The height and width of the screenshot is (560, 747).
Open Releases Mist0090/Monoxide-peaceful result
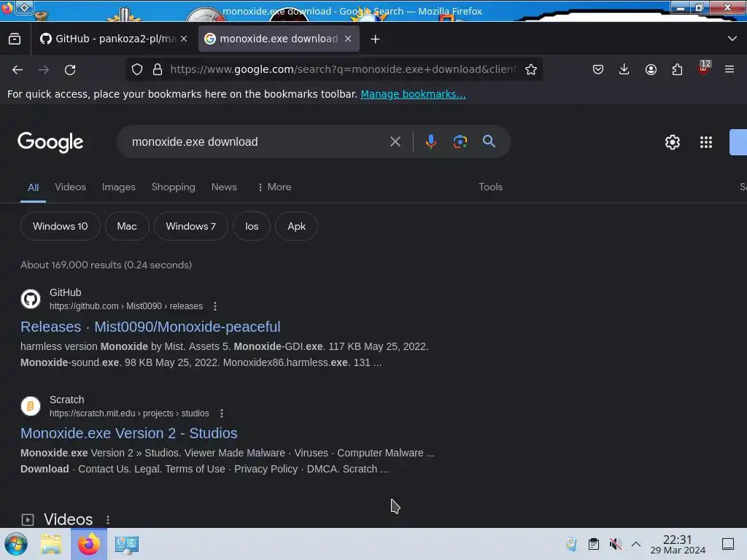(x=150, y=327)
